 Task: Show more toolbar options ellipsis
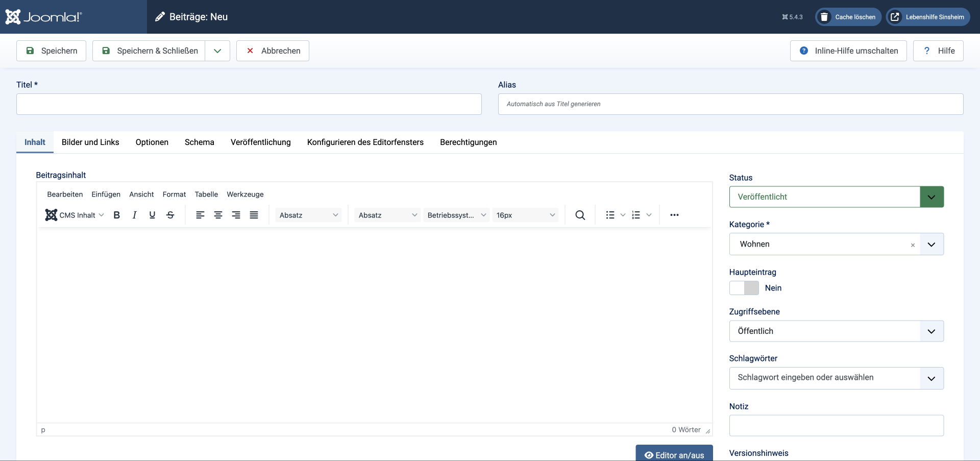click(x=674, y=215)
